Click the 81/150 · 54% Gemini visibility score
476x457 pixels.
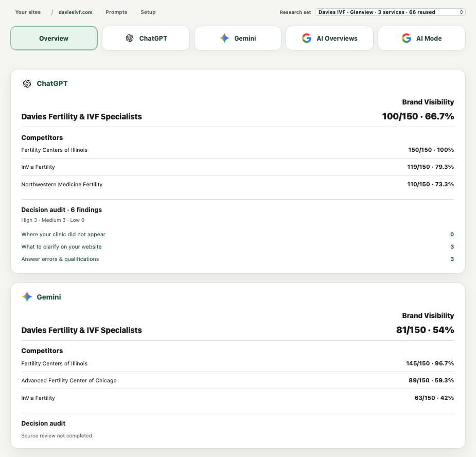coord(425,330)
